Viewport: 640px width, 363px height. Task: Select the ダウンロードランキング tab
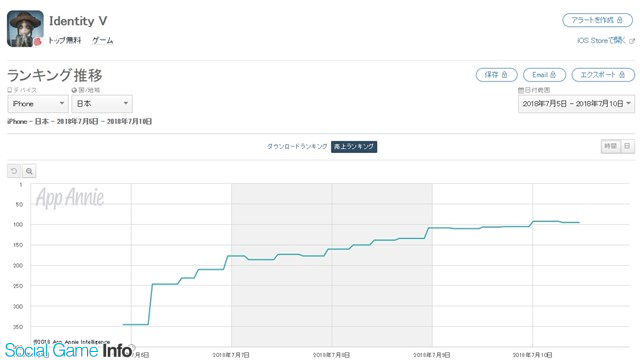click(297, 146)
